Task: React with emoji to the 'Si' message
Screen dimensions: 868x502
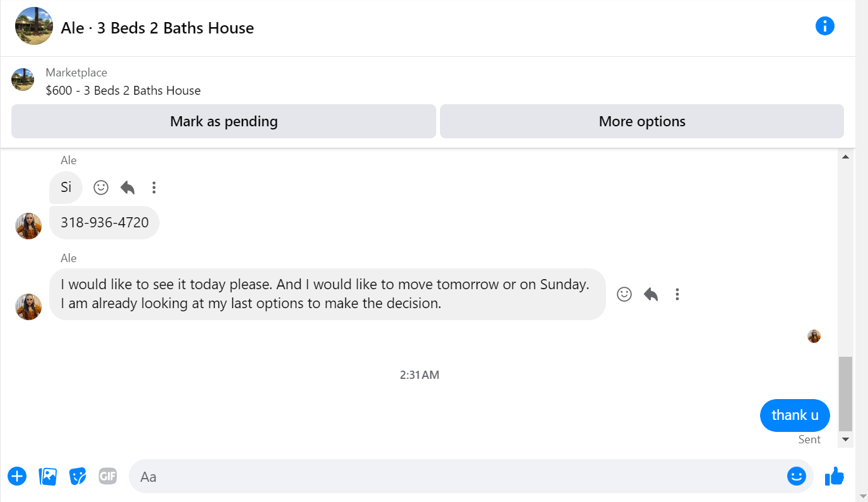Action: (x=101, y=188)
